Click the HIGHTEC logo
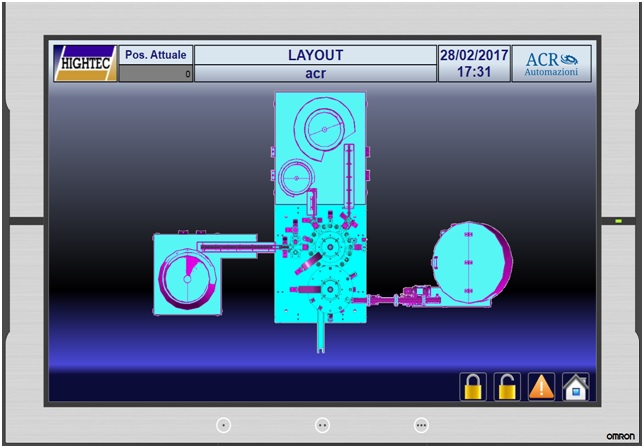This screenshot has height=448, width=644. (x=85, y=63)
